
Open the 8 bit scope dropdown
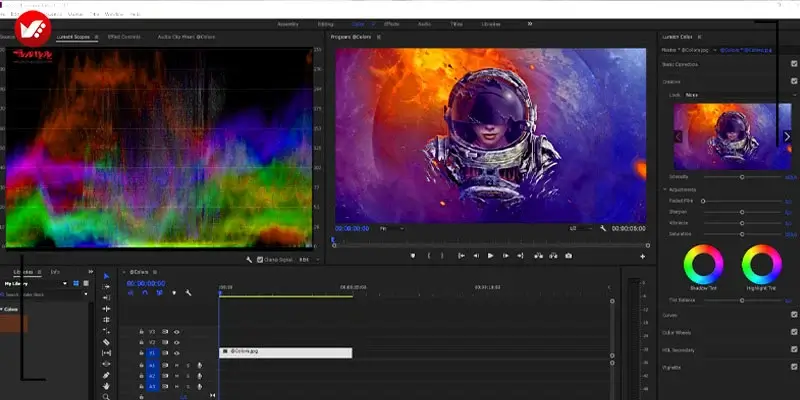point(309,260)
